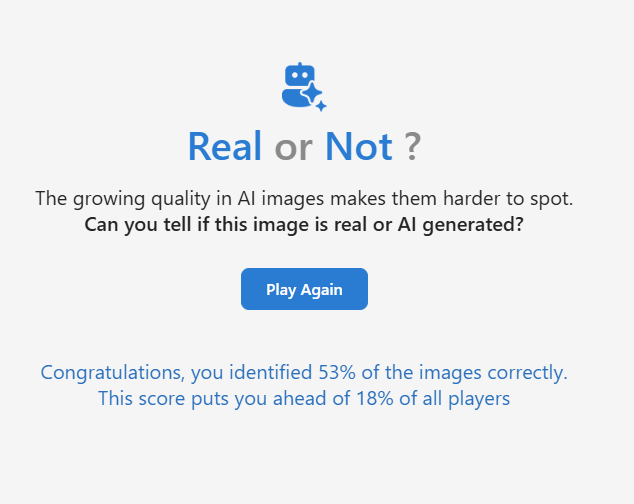Screen dimensions: 634x504
Task: Click the gray word or in heading
Action: pyautogui.click(x=294, y=150)
